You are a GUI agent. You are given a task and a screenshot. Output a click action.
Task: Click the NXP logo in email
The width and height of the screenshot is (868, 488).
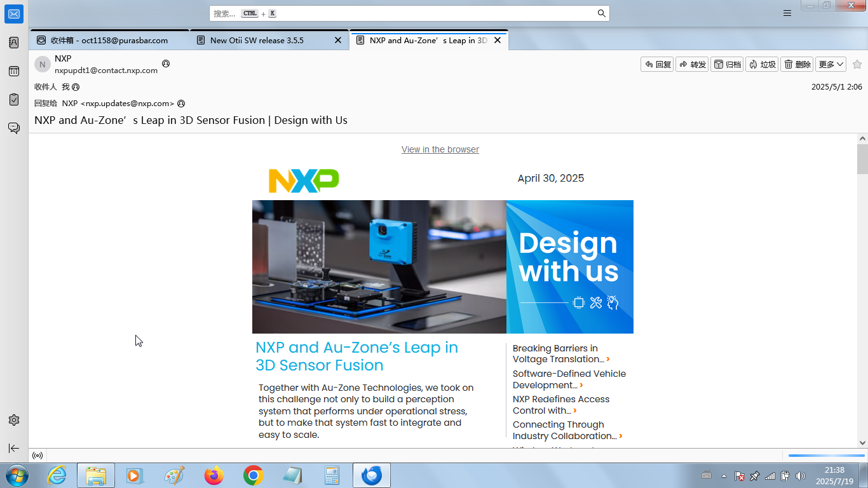coord(304,180)
